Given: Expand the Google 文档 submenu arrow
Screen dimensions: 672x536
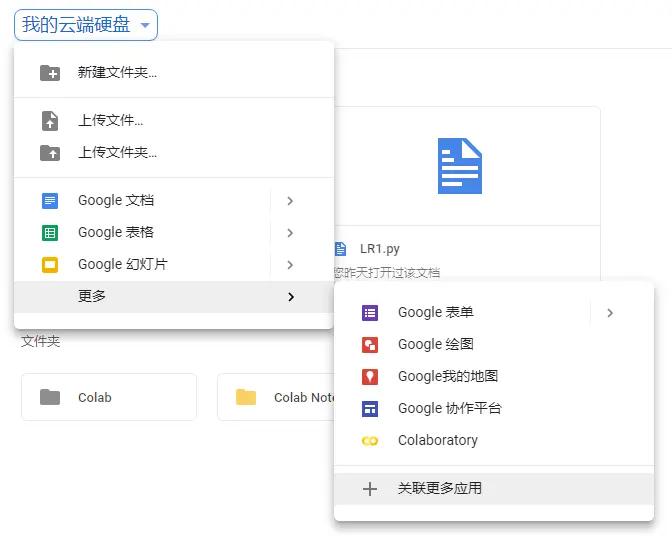Looking at the screenshot, I should (x=290, y=201).
